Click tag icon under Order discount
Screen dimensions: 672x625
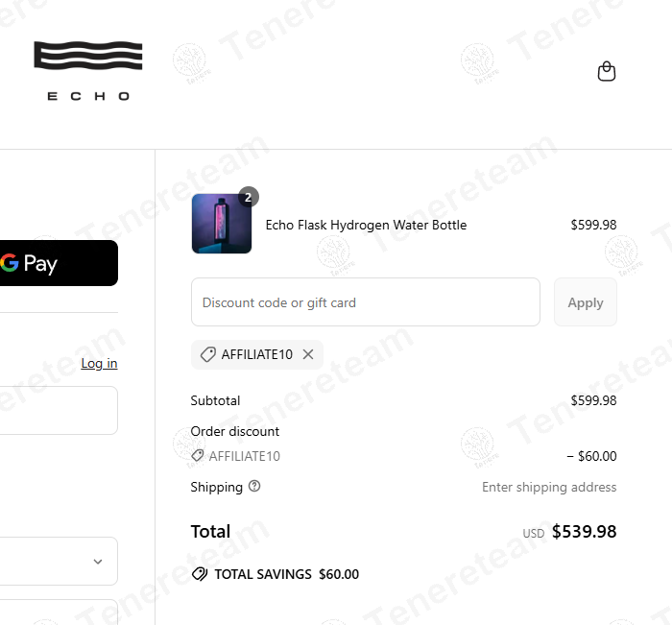pos(198,456)
